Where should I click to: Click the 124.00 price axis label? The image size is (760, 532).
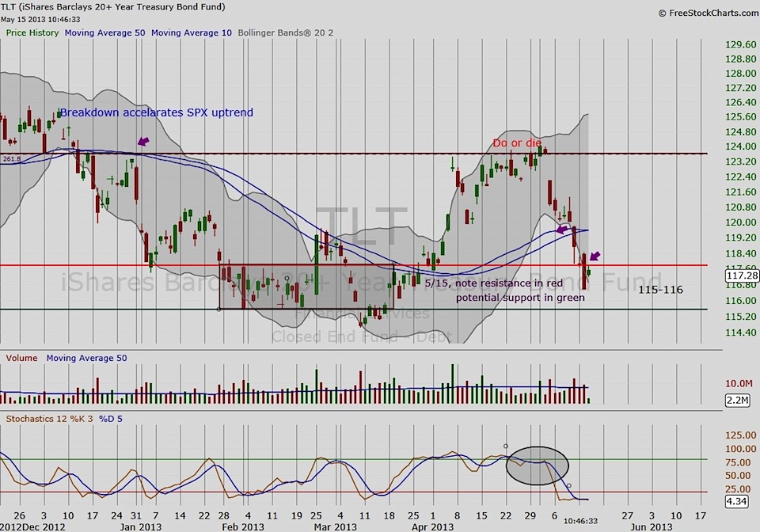(x=741, y=146)
